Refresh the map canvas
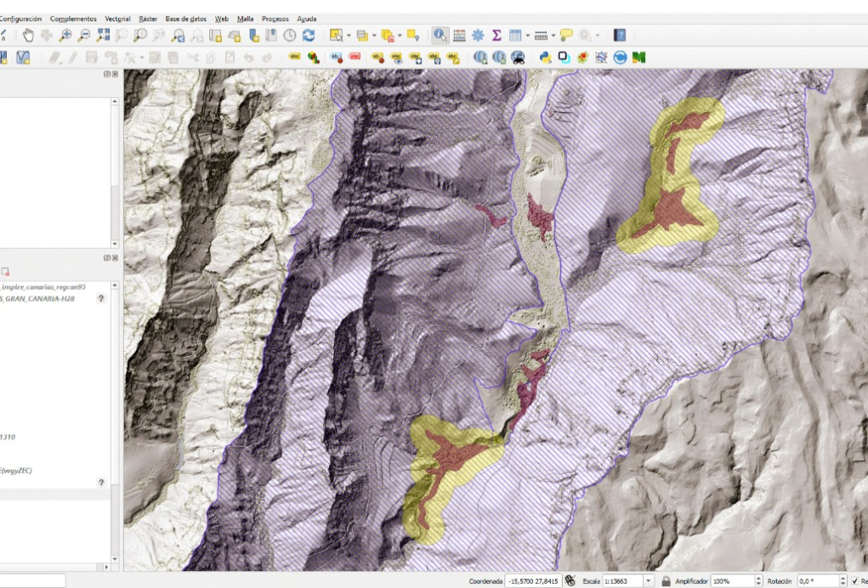Viewport: 868px width, 588px height. coord(309,36)
